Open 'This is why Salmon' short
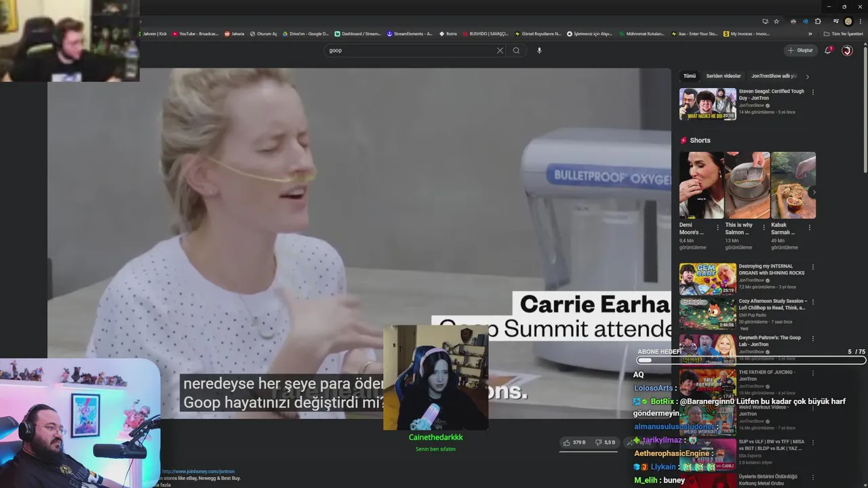Viewport: 868px width, 488px height. [x=747, y=185]
